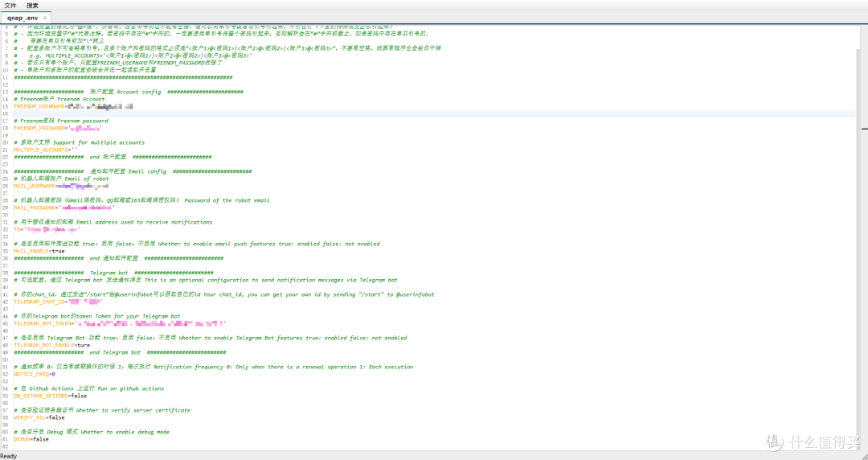The image size is (868, 460).
Task: Click the line number 11 hash divider row
Action: point(123,77)
